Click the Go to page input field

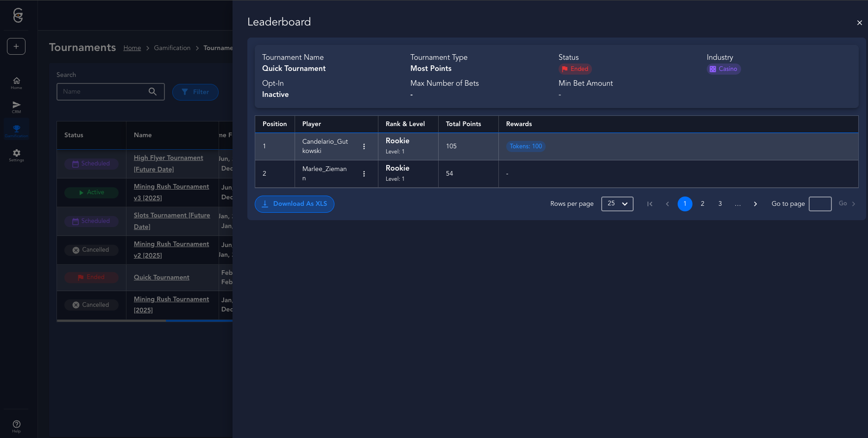pyautogui.click(x=820, y=204)
